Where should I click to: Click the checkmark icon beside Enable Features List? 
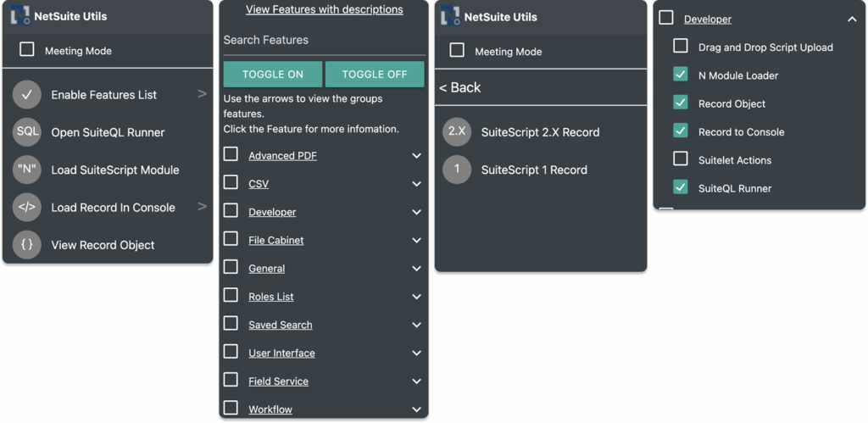point(26,95)
